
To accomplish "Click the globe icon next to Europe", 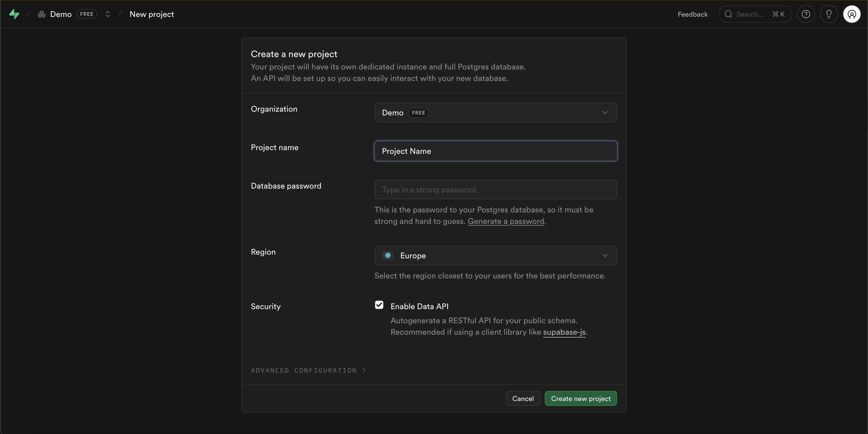I will (388, 255).
